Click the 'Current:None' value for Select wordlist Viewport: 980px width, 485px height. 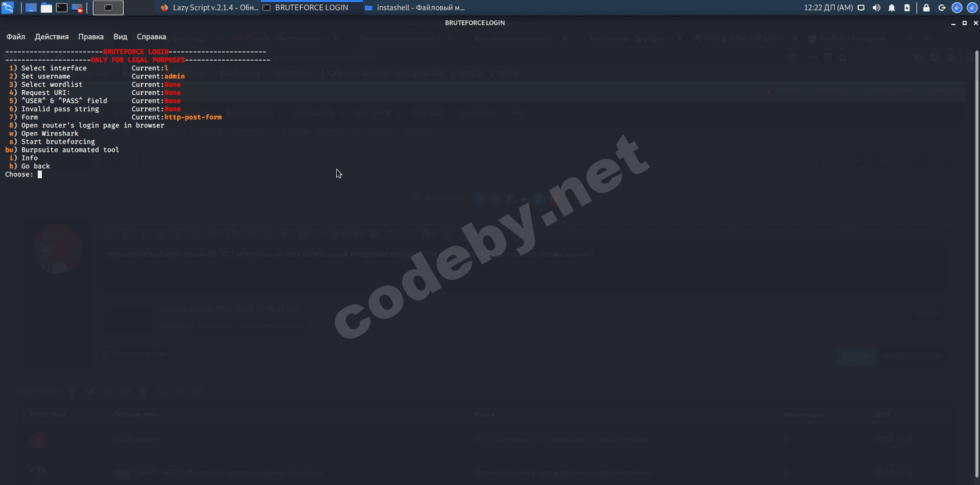tap(156, 85)
